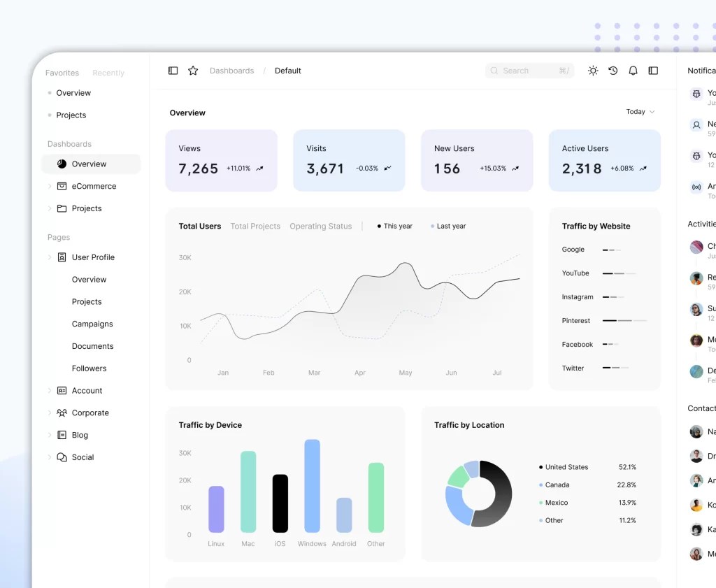716x588 pixels.
Task: Toggle United States legend entry
Action: click(564, 467)
